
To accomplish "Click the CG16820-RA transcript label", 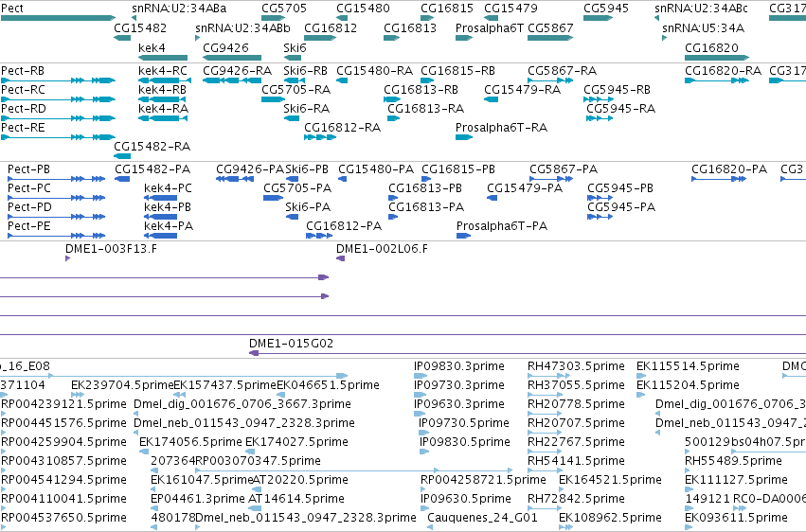I will [723, 71].
